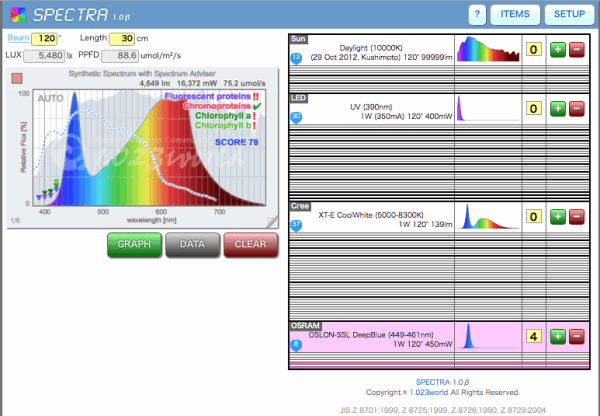Click the UV (390nm) spectrum thumbnail

click(x=488, y=109)
